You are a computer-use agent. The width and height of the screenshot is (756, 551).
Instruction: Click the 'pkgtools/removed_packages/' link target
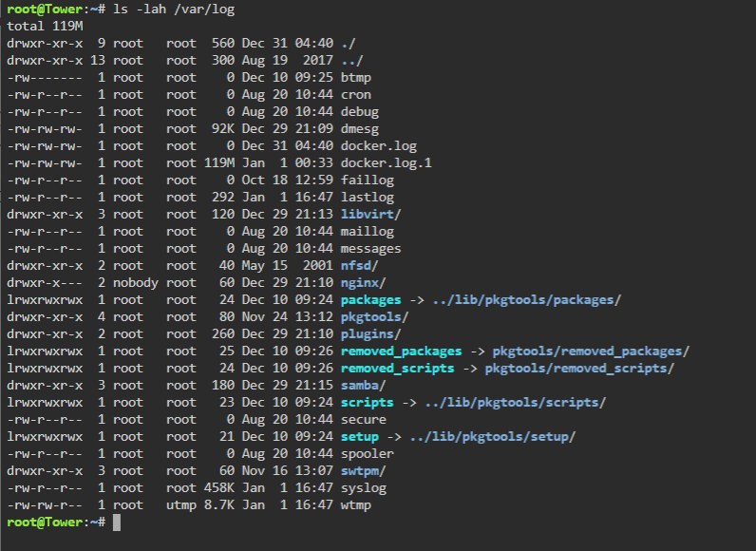coord(591,351)
